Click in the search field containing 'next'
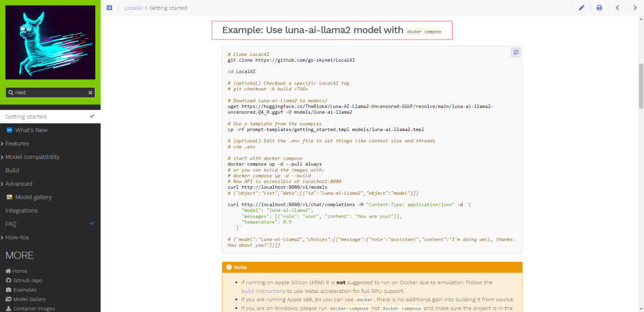This screenshot has width=644, height=312. point(50,93)
